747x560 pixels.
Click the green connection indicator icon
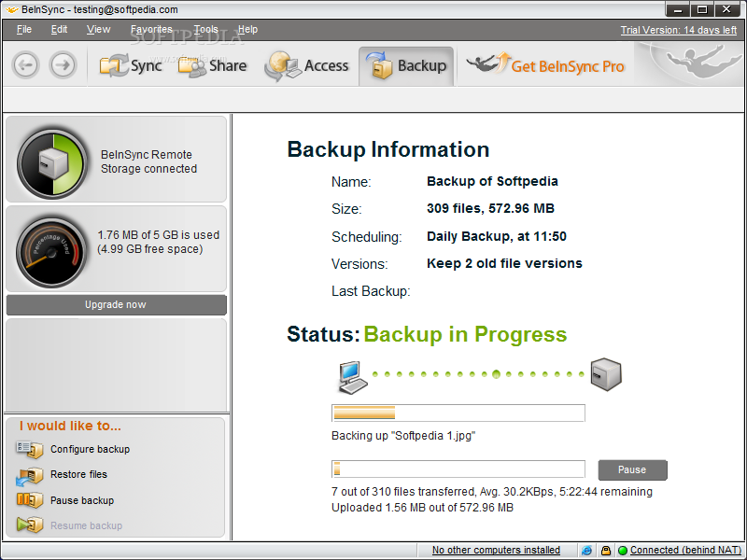(623, 551)
